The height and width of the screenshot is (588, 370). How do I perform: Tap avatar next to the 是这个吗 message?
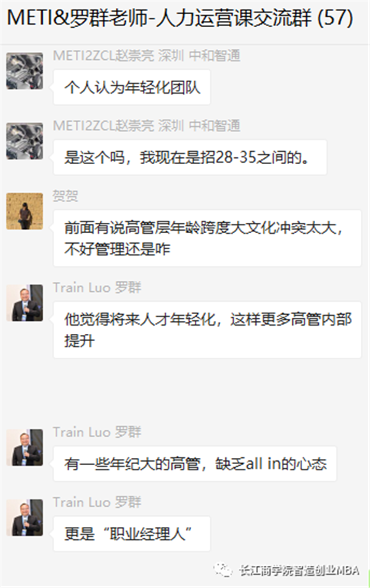point(25,141)
